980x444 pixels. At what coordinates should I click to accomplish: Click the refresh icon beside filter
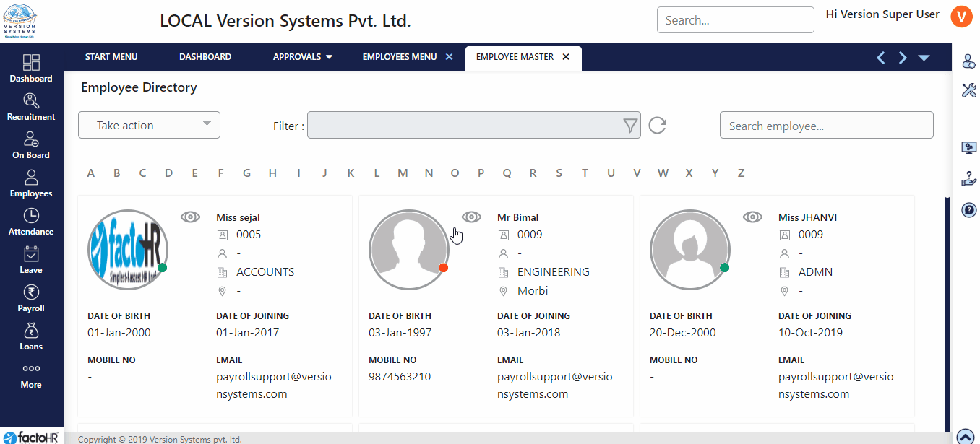[657, 126]
